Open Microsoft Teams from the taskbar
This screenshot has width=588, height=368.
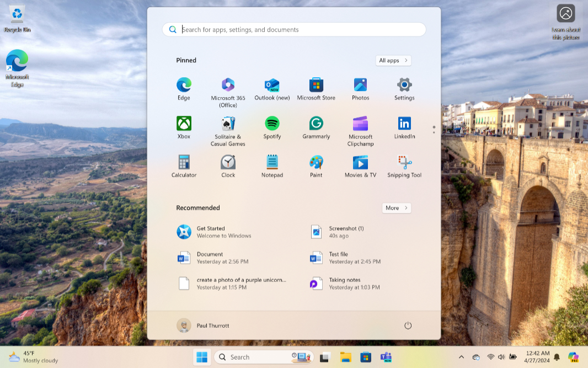(x=386, y=357)
